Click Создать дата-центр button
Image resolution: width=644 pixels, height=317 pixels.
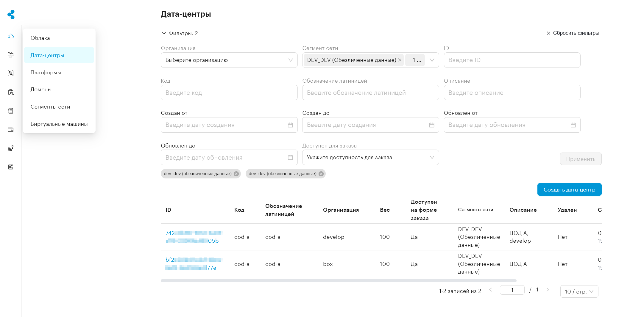(x=569, y=189)
